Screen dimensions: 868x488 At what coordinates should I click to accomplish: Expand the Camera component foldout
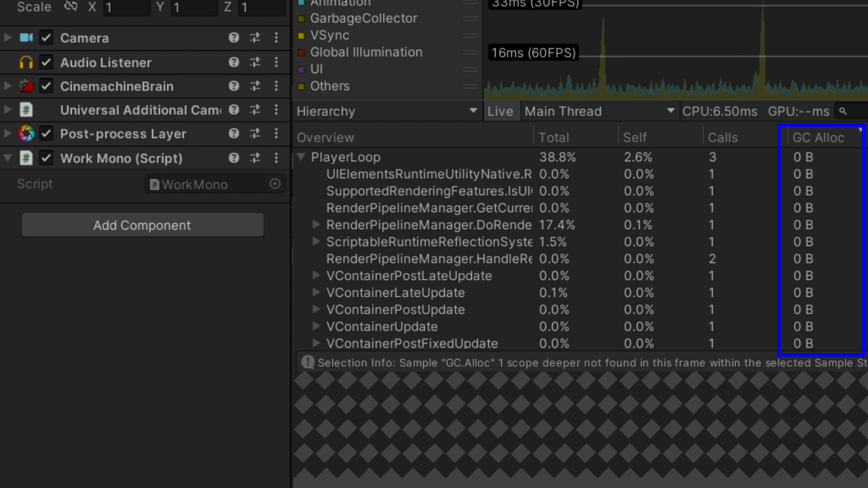pyautogui.click(x=7, y=38)
